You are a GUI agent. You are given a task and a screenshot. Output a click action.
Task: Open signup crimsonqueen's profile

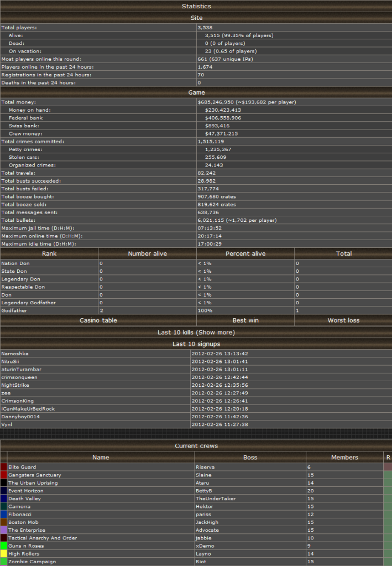point(19,377)
